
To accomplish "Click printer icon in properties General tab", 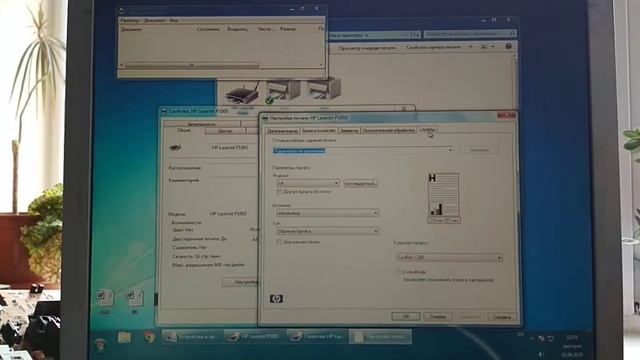I will (176, 147).
